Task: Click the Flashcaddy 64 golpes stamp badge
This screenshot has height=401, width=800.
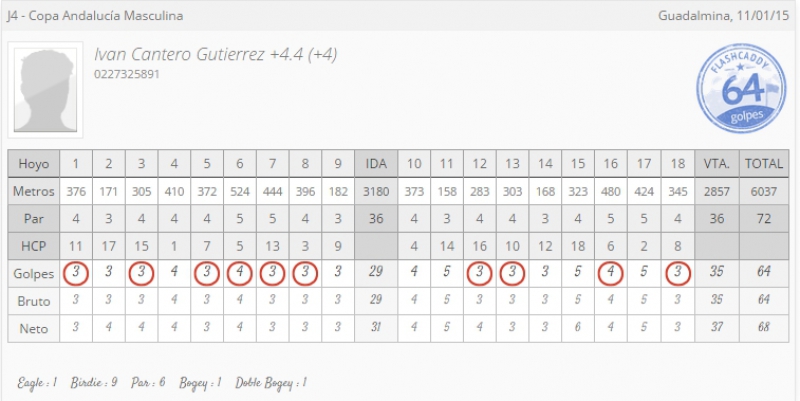Action: point(741,88)
